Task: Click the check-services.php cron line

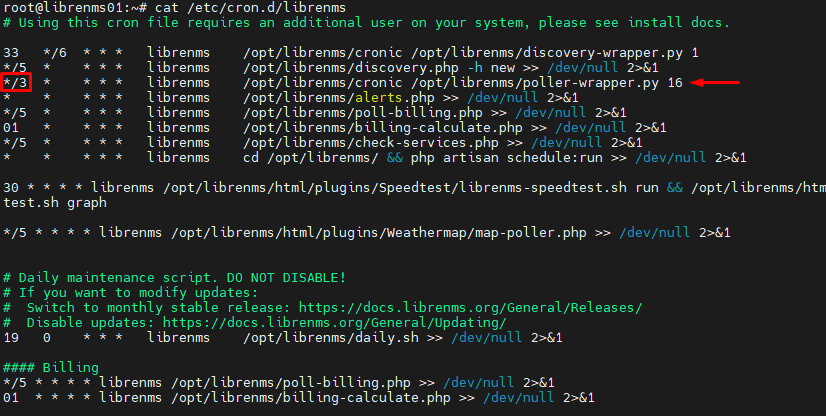Action: point(322,143)
